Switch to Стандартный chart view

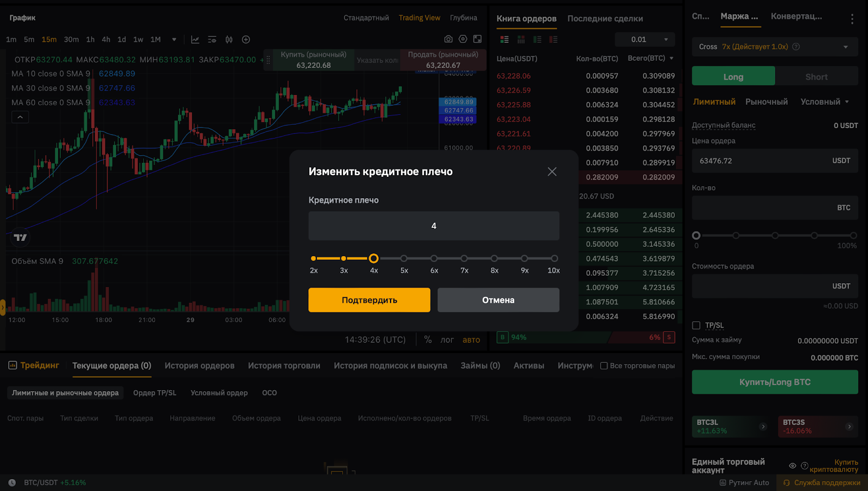point(366,18)
